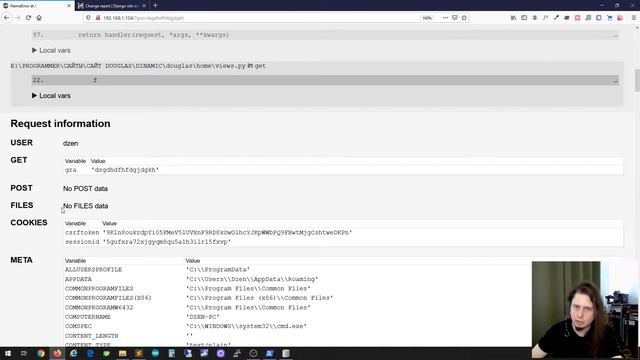The width and height of the screenshot is (640, 360).
Task: Click the shopping cart extension icon
Action: click(609, 18)
